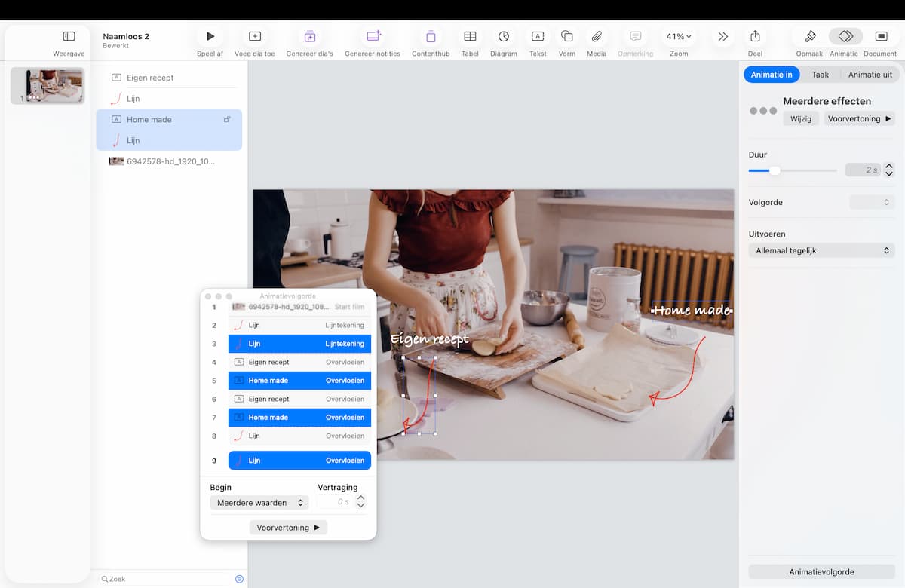
Task: Insert a table with Tabel icon
Action: 470,36
